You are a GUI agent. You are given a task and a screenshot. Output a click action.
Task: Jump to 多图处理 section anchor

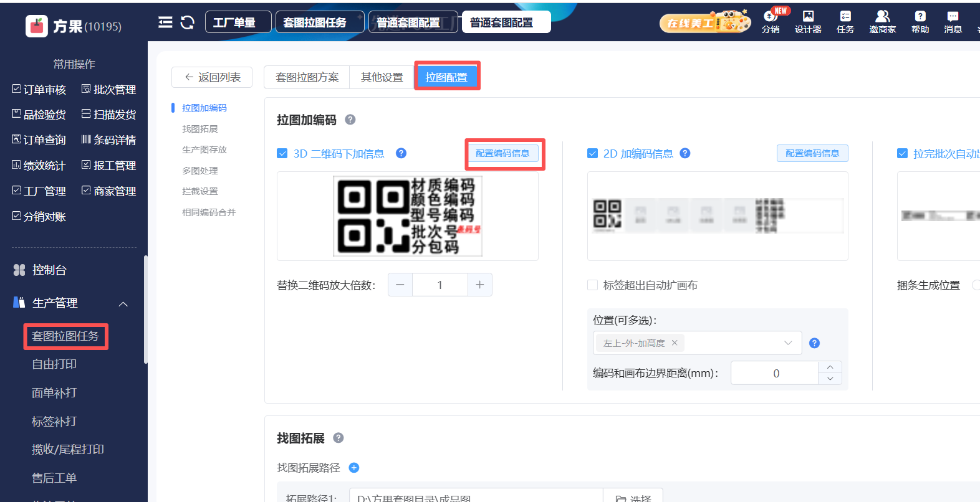(200, 171)
